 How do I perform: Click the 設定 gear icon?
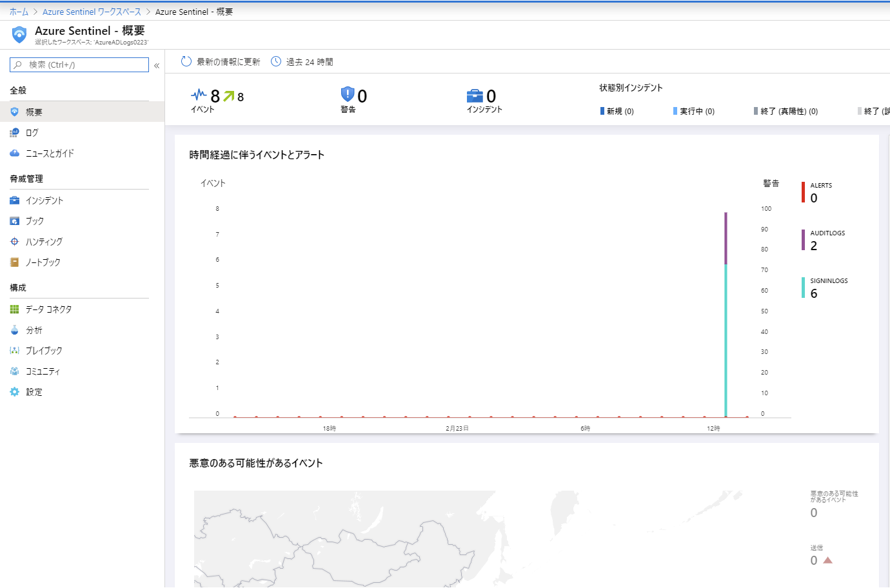tap(14, 392)
